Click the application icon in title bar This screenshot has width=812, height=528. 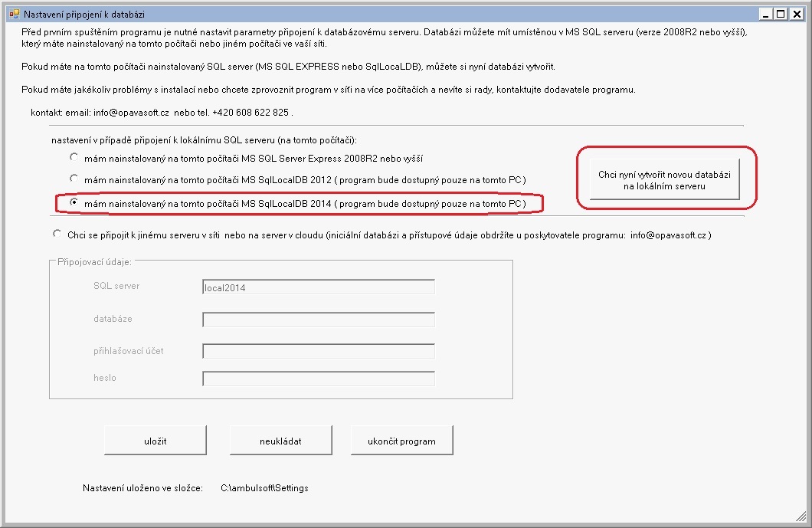(14, 14)
